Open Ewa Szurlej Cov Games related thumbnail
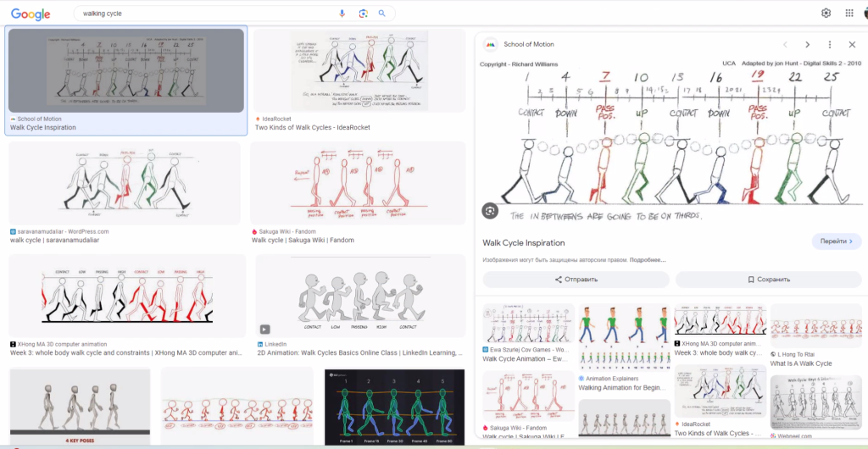 [529, 323]
